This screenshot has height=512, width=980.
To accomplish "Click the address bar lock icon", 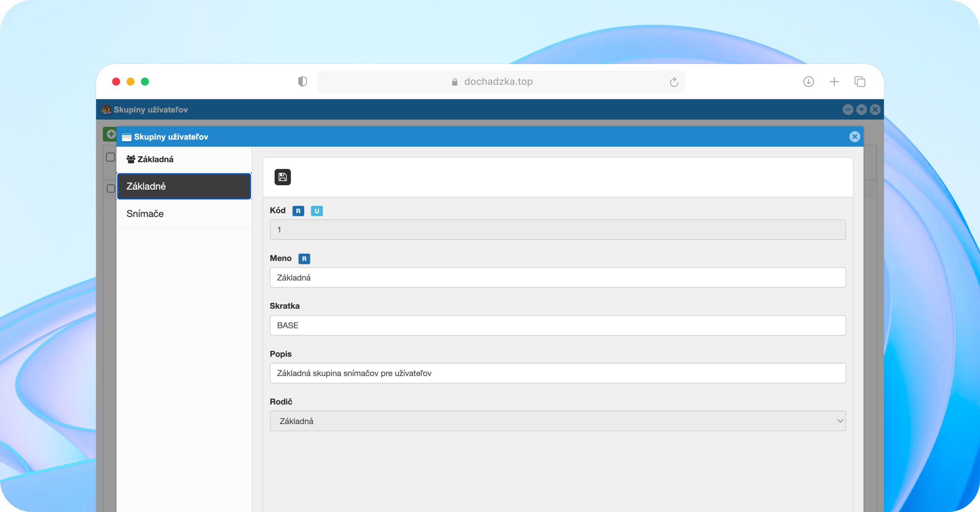I will click(x=454, y=82).
